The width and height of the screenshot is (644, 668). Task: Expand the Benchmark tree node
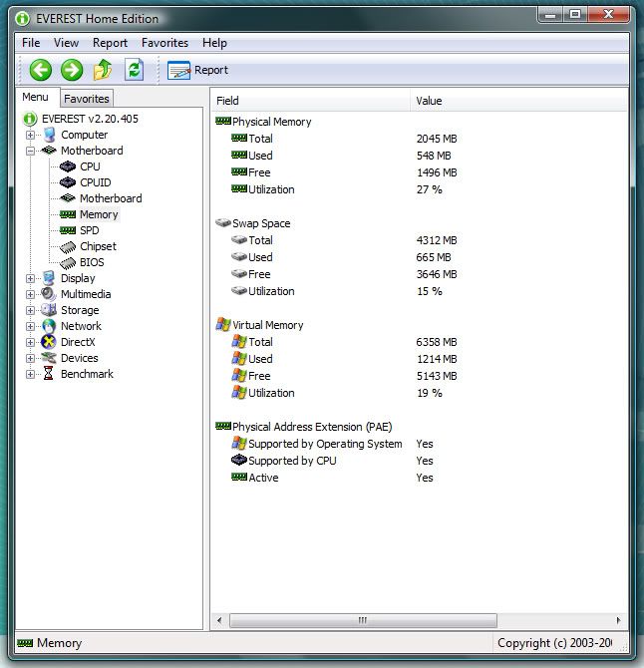tap(30, 375)
